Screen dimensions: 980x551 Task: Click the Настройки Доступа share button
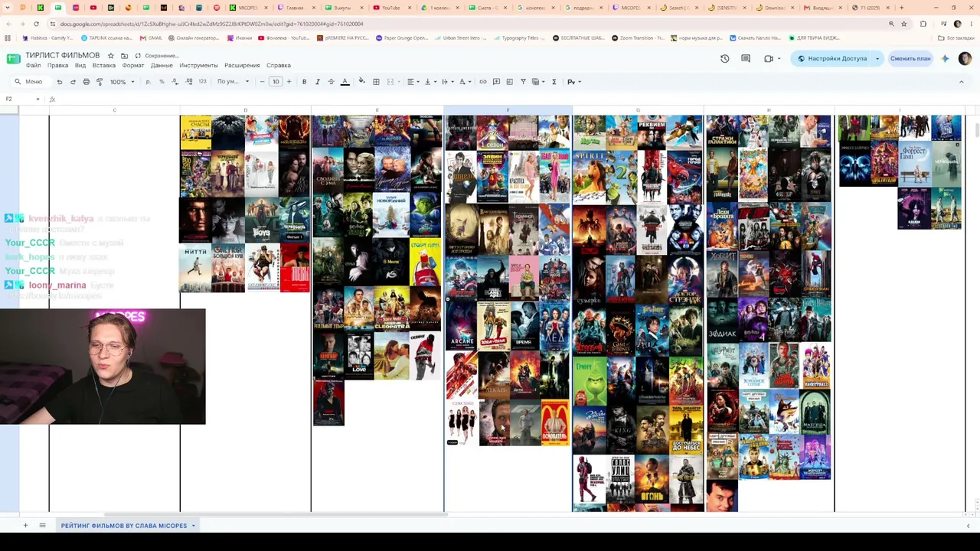coord(832,59)
